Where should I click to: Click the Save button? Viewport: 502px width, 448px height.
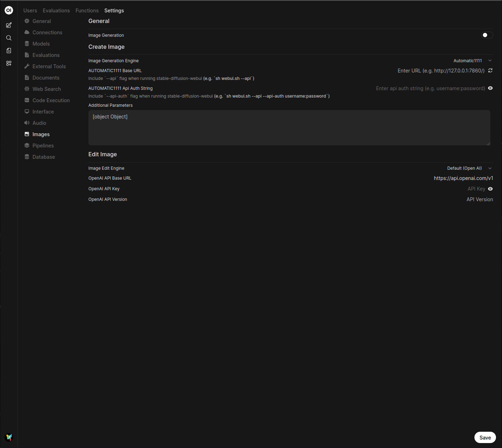[485, 437]
